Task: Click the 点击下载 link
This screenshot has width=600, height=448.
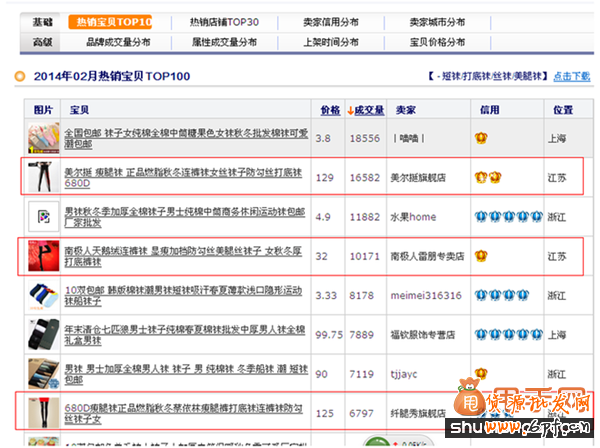Action: [x=571, y=76]
